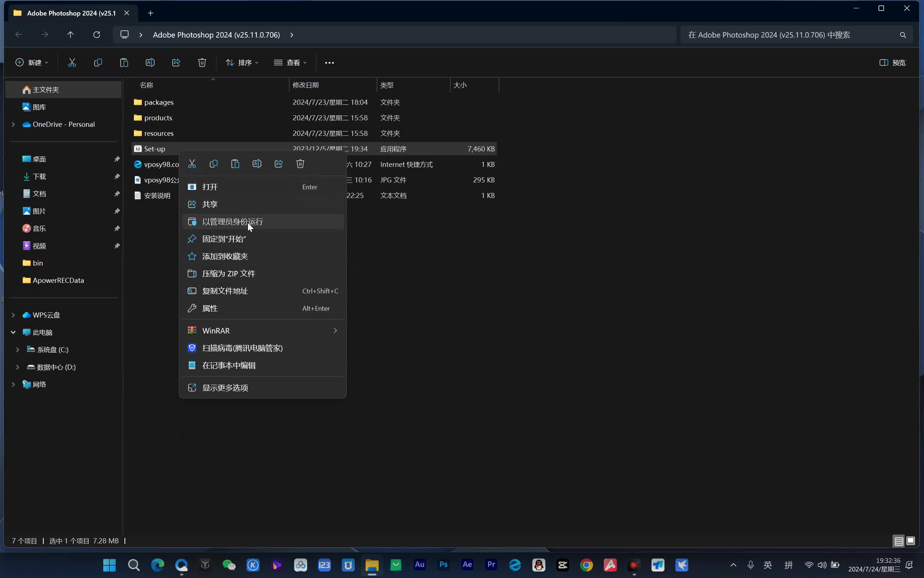Click the Share icon in the Explorer toolbar
This screenshot has width=924, height=578.
(176, 63)
